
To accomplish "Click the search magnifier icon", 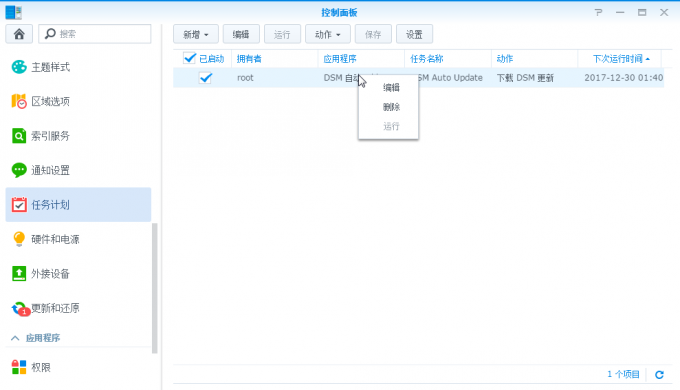I will 50,33.
